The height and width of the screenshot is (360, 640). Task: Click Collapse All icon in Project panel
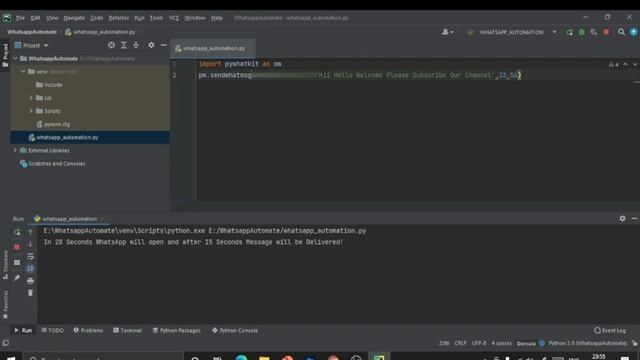tap(136, 45)
